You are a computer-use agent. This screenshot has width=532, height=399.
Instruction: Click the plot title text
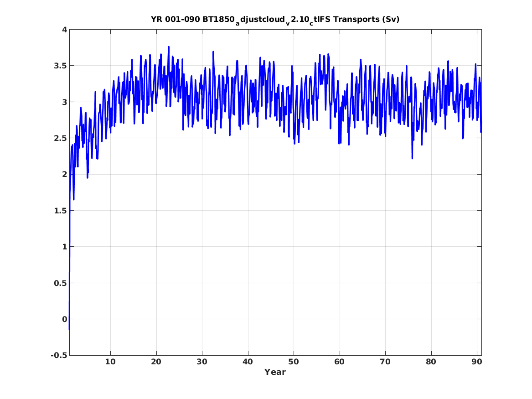coord(275,20)
